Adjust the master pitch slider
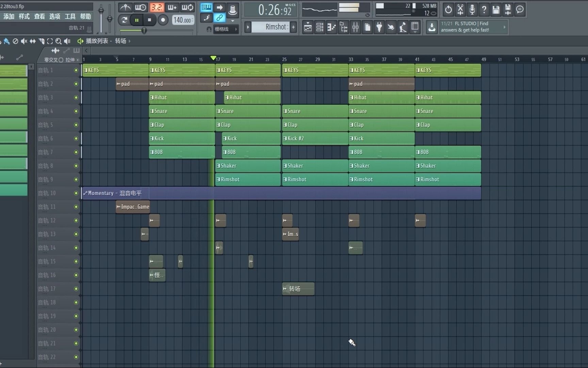The image size is (588, 368). [110, 19]
